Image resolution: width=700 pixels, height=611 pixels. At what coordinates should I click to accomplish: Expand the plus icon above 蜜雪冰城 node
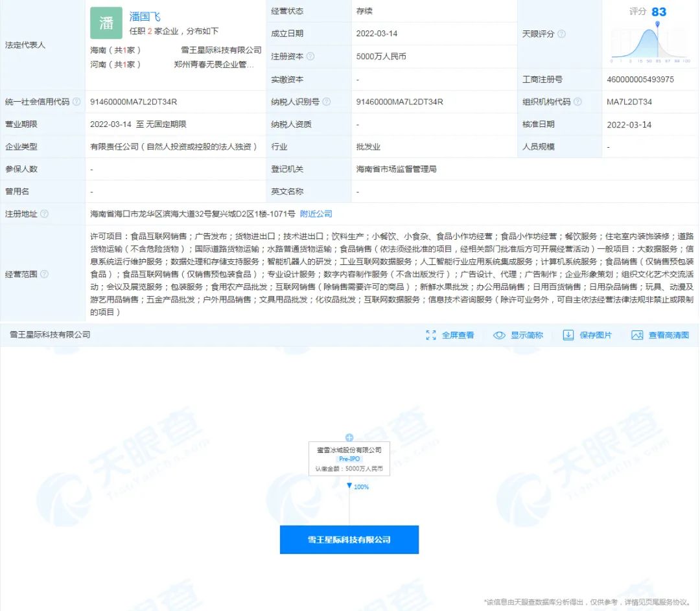point(349,437)
